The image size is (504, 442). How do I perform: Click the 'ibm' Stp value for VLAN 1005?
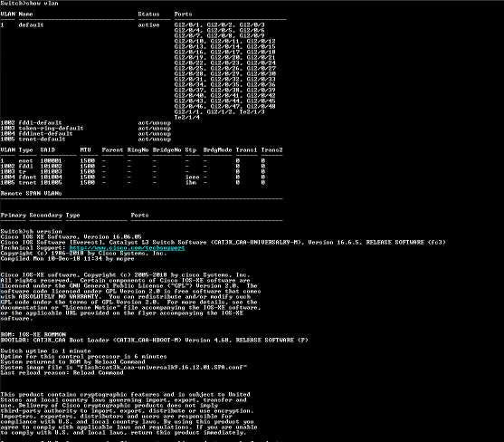tap(191, 182)
